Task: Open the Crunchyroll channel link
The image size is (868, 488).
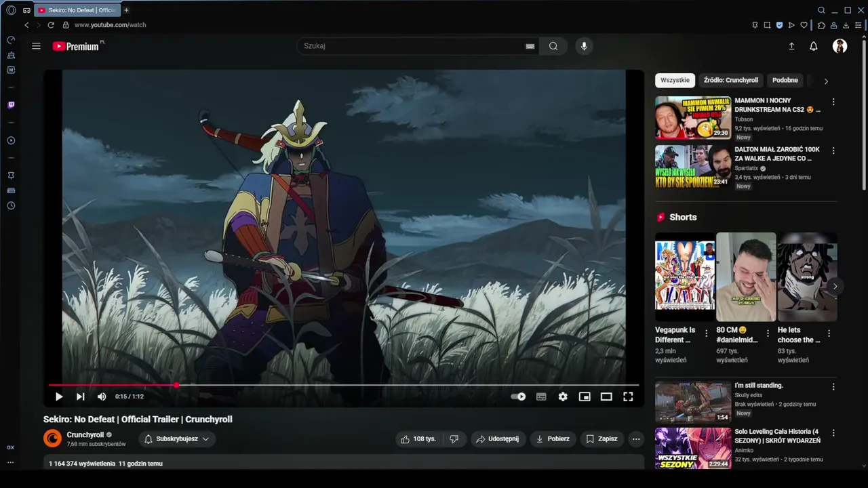Action: (x=85, y=434)
